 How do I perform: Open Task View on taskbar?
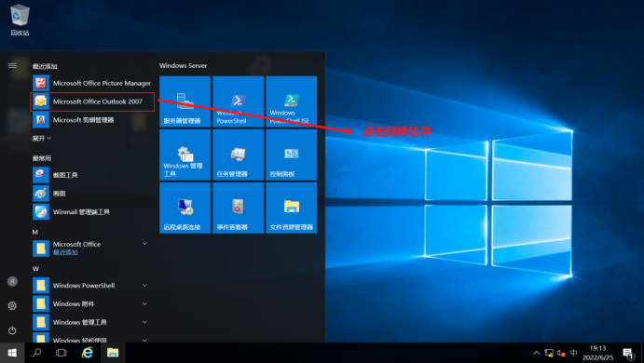[62, 353]
